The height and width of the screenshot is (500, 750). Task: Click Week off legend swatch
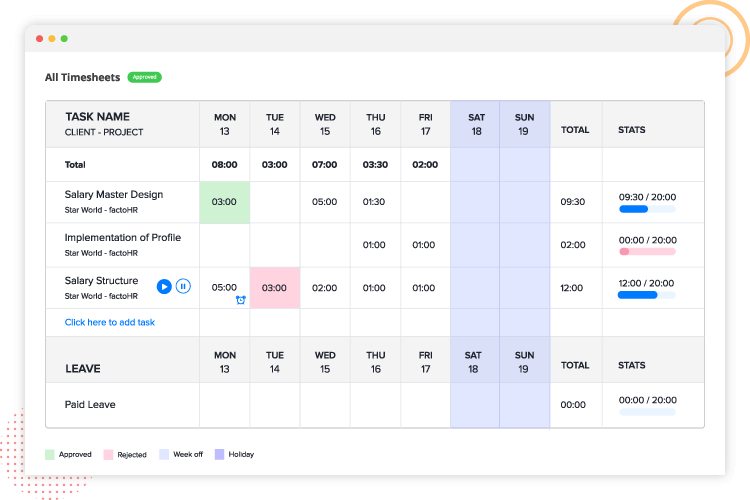(164, 455)
